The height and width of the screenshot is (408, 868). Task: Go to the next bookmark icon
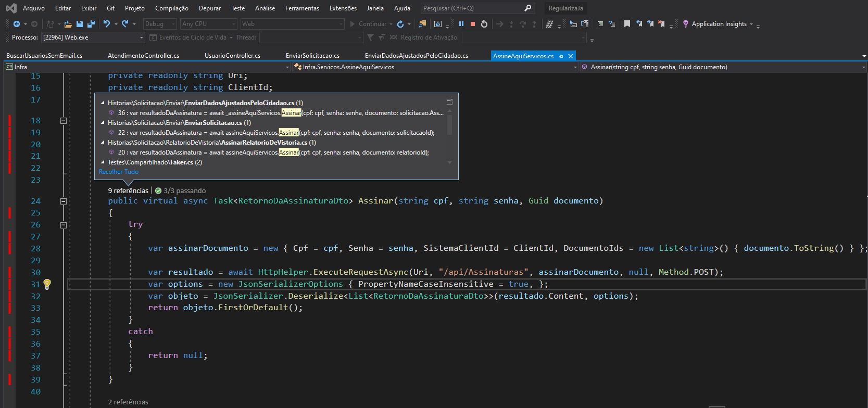pos(650,24)
